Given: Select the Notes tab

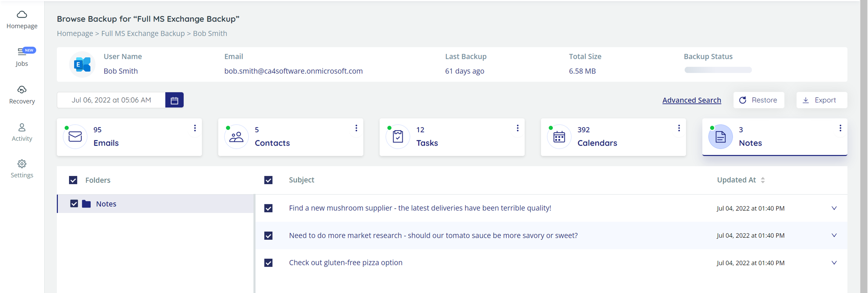Looking at the screenshot, I should (775, 137).
